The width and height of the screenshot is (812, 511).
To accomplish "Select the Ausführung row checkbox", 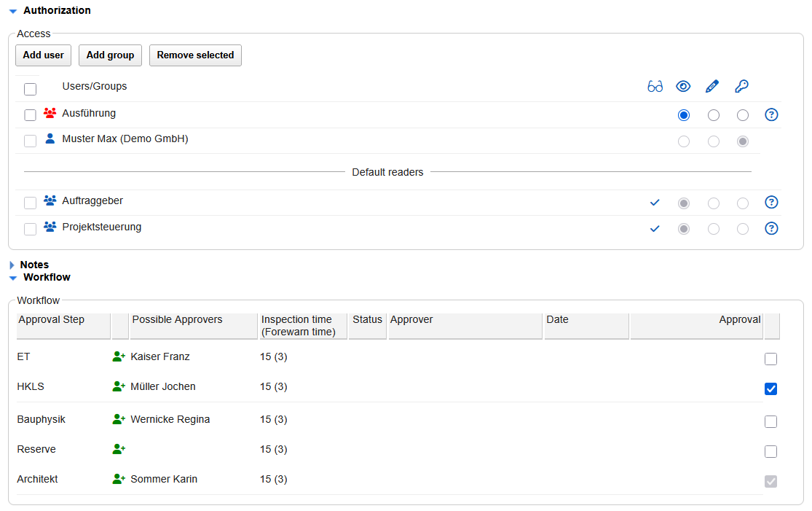I will 30,114.
